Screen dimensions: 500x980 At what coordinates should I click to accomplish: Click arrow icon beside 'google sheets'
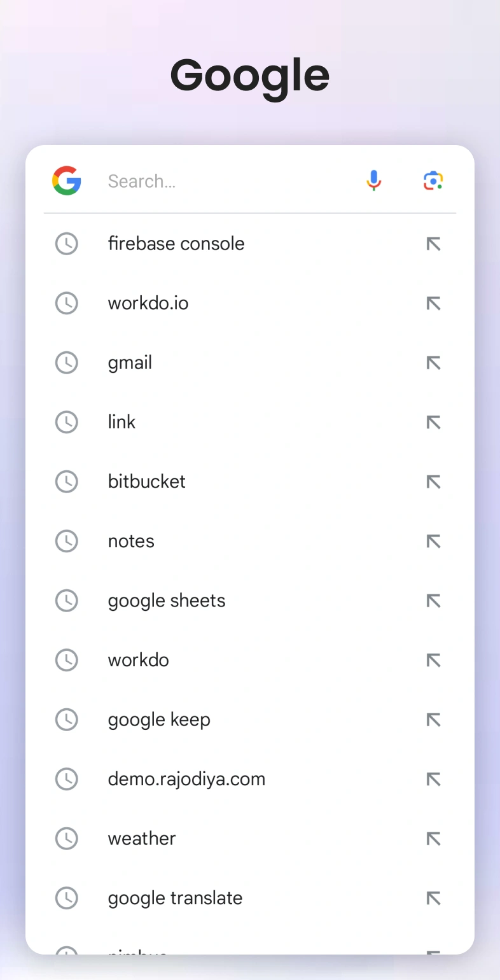click(x=433, y=601)
